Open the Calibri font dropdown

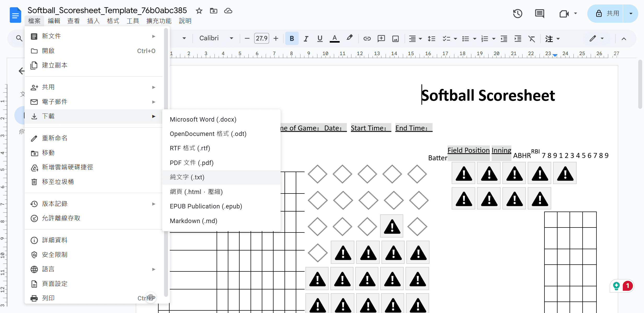click(x=216, y=38)
